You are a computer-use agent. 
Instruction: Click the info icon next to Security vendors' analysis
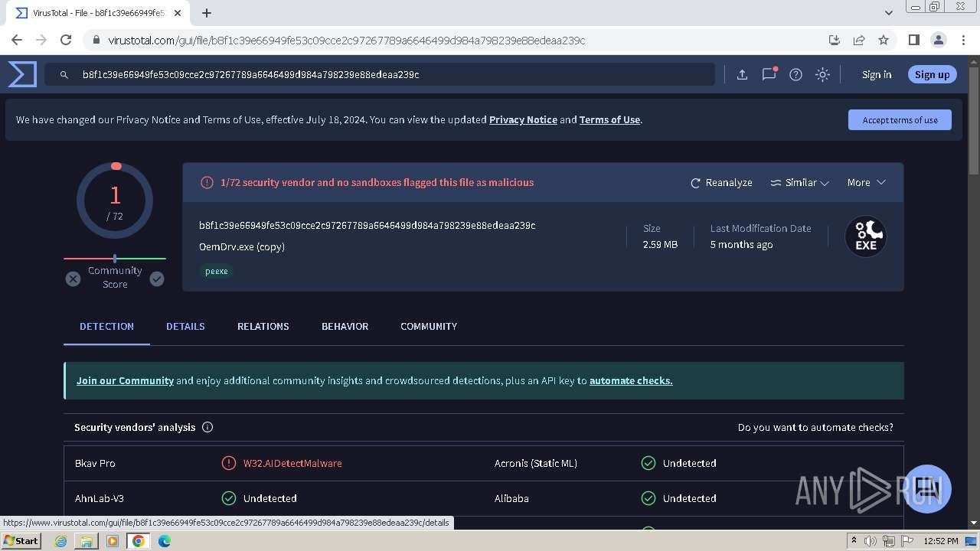pos(207,427)
